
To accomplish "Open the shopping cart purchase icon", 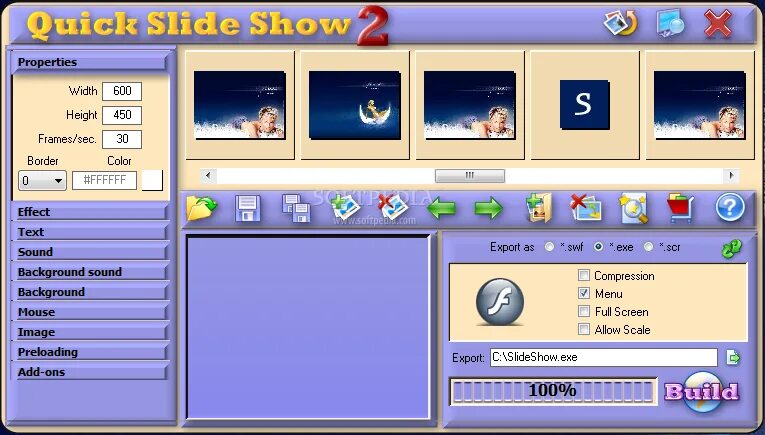I will [x=681, y=208].
